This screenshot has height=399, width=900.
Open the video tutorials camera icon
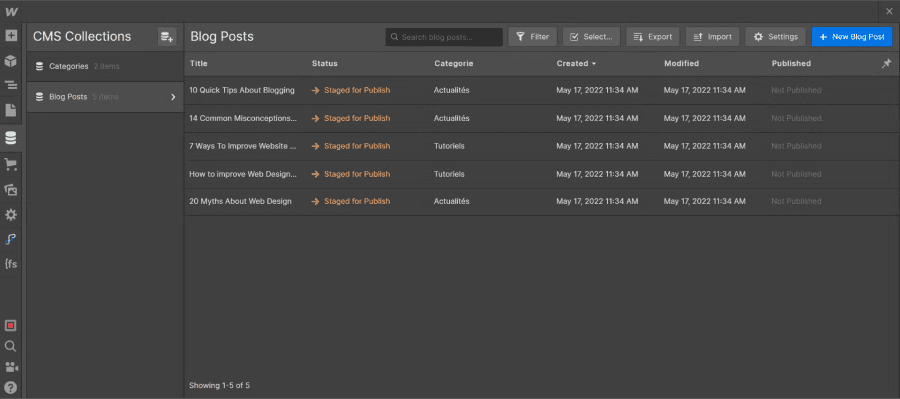[x=11, y=367]
